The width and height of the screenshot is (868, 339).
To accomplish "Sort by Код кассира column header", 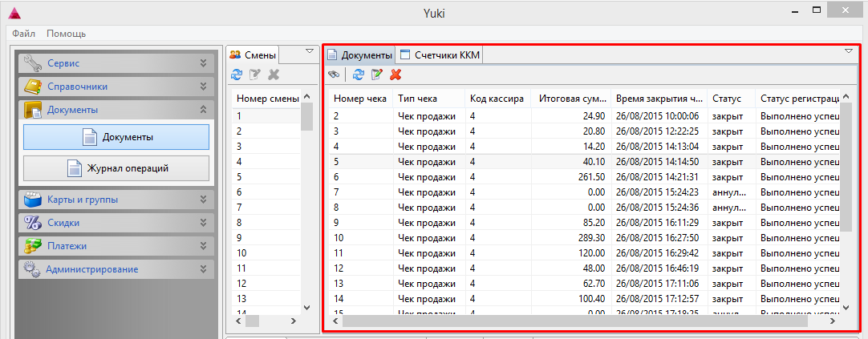I will coord(498,99).
